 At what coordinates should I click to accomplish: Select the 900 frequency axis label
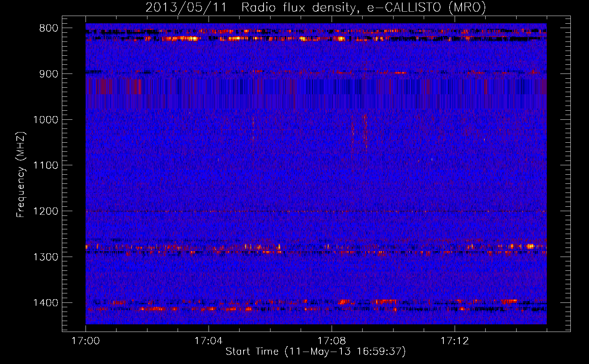pos(48,74)
